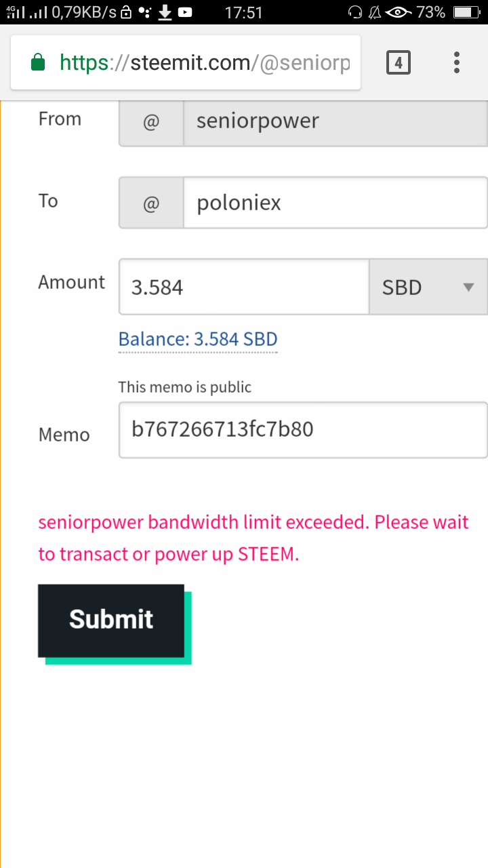Click the Amount input showing 3.584
The width and height of the screenshot is (488, 868).
[x=244, y=287]
